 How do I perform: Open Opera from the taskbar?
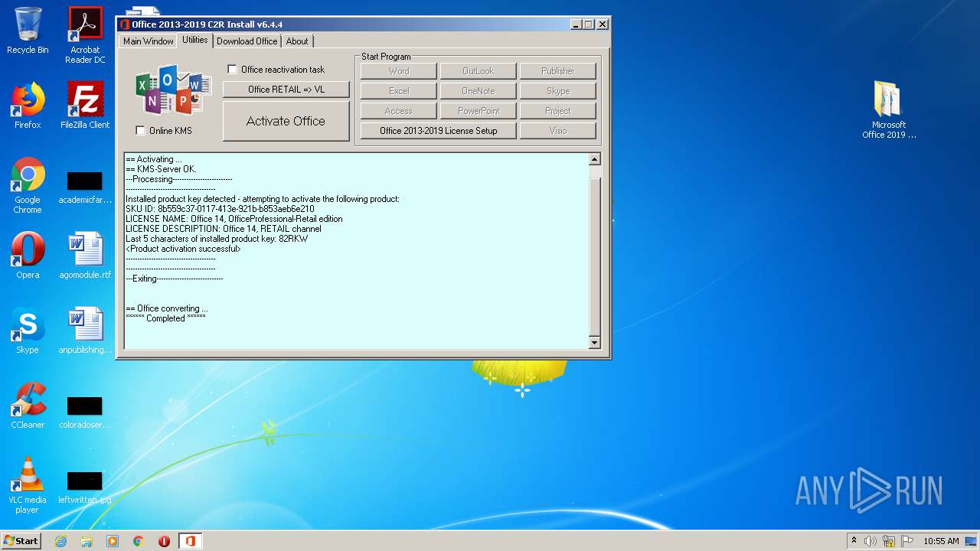pyautogui.click(x=164, y=541)
